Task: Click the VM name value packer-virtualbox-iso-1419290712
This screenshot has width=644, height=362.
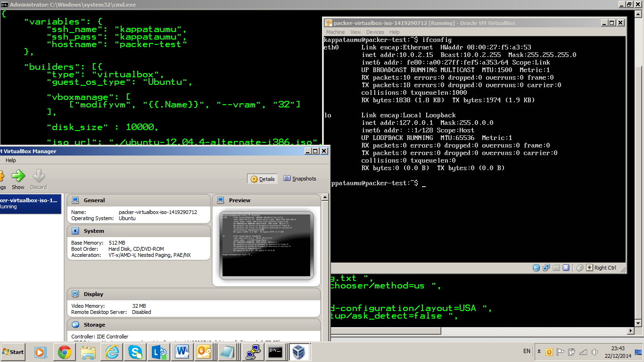Action: tap(158, 213)
